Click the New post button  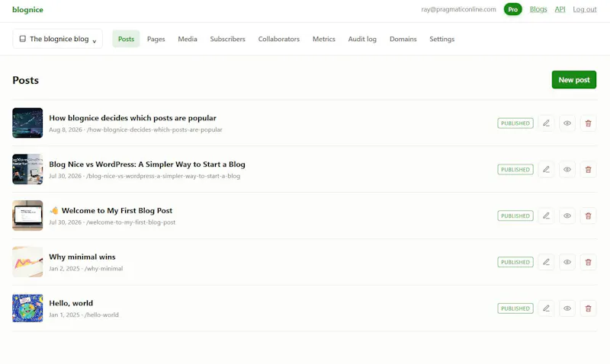coord(574,80)
